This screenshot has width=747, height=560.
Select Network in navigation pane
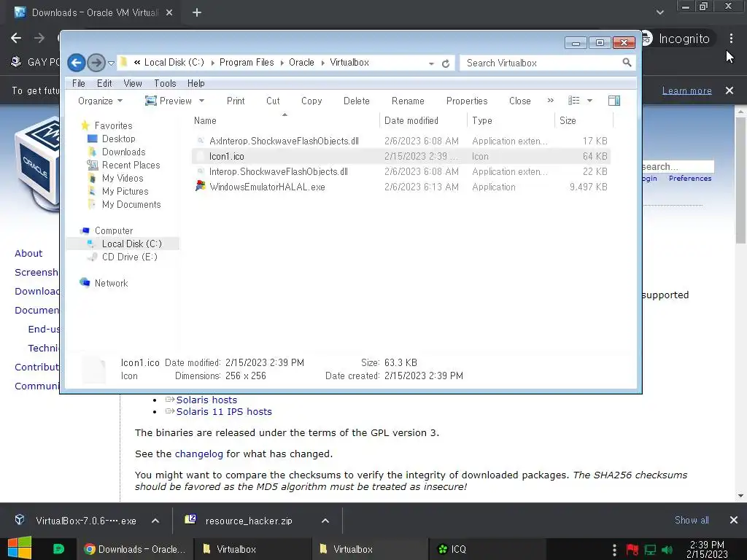111,284
